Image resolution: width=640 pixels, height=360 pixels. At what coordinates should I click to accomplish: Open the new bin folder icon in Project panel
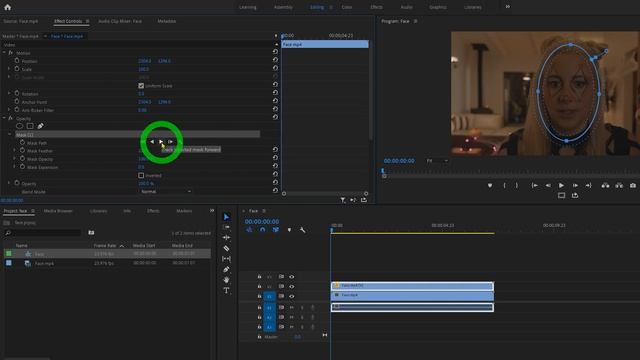click(91, 233)
